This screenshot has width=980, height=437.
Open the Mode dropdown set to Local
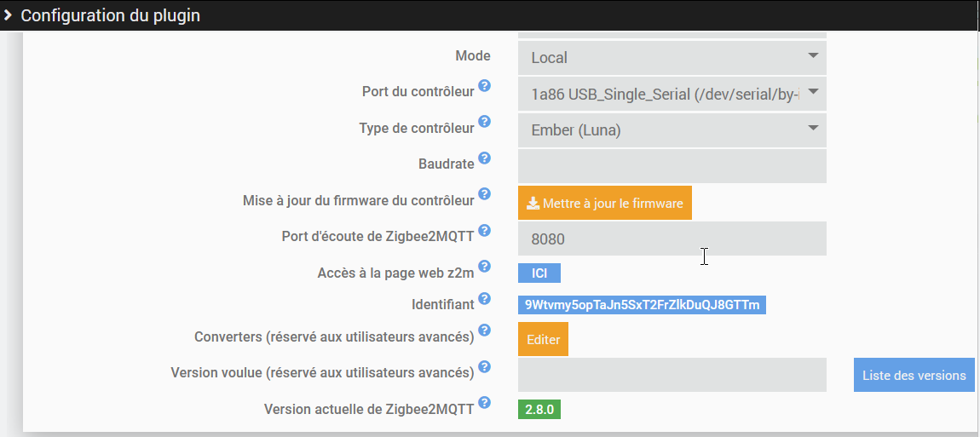pos(672,58)
